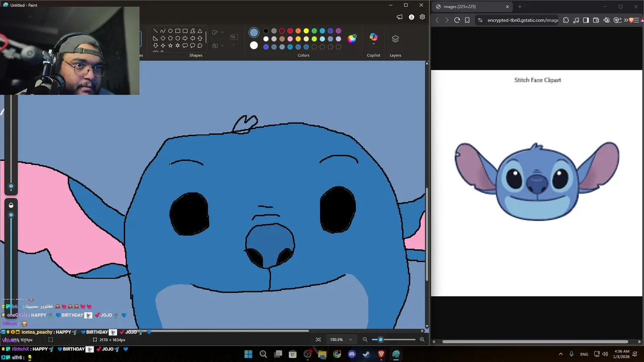Open a new browser tab
The image size is (644, 362).
click(x=520, y=7)
